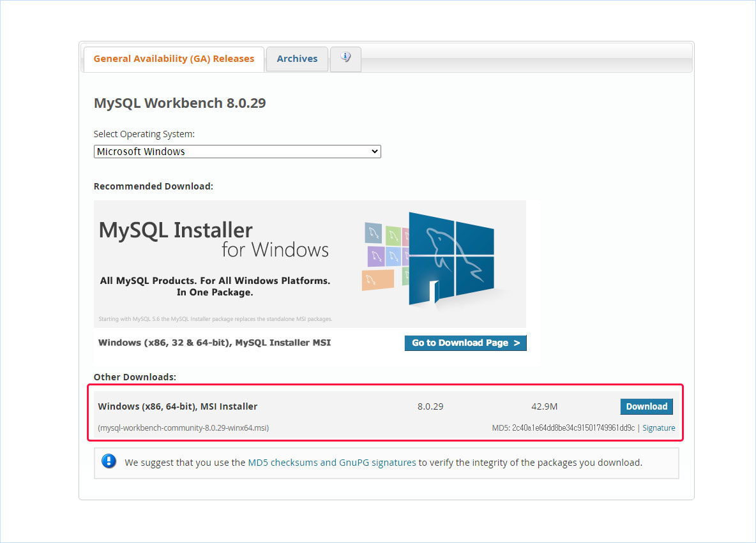The image size is (756, 543).
Task: Click the Other Downloads label
Action: (135, 376)
